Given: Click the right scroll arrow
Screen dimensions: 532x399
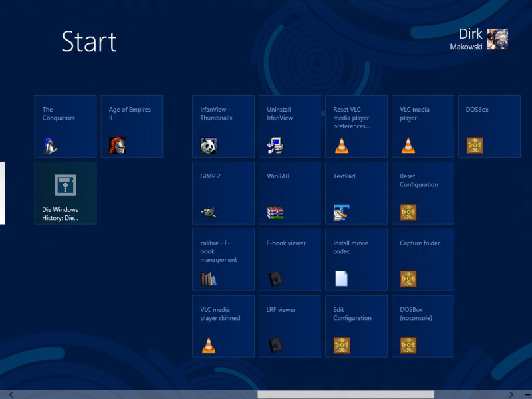Looking at the screenshot, I should [511, 394].
